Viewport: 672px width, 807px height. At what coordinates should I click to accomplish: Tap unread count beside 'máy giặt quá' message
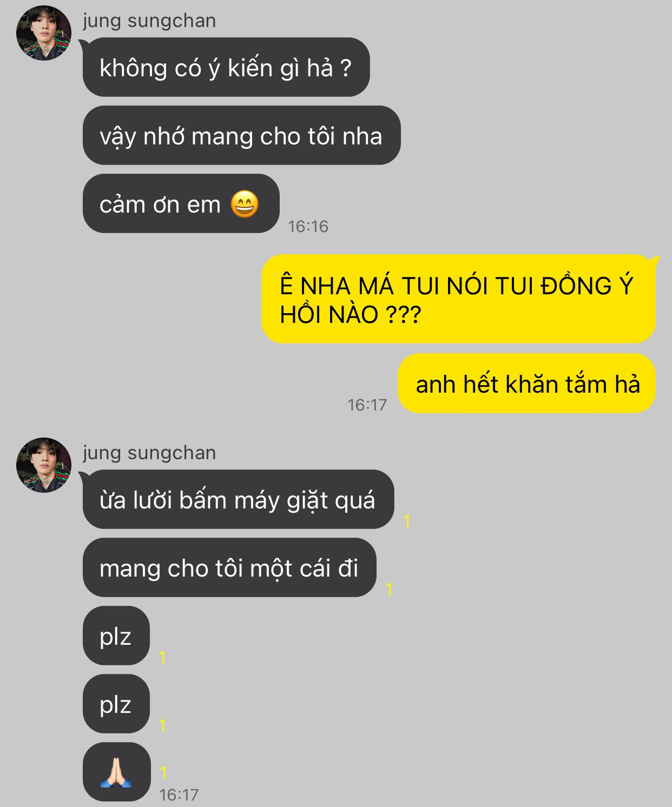[407, 521]
